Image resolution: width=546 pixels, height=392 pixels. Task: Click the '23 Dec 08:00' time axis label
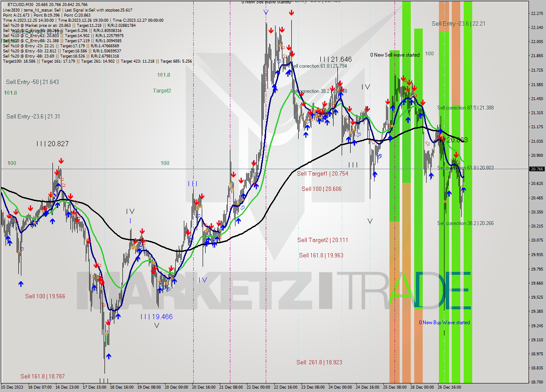[313, 387]
